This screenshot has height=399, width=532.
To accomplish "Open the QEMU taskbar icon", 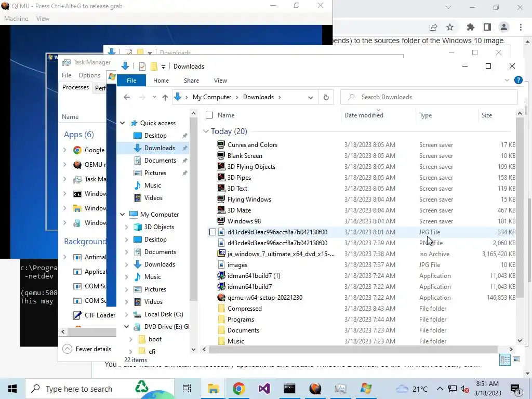I will pyautogui.click(x=315, y=389).
